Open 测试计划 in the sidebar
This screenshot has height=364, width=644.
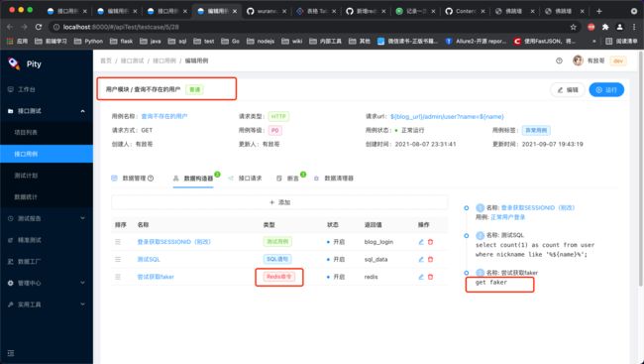pyautogui.click(x=47, y=176)
